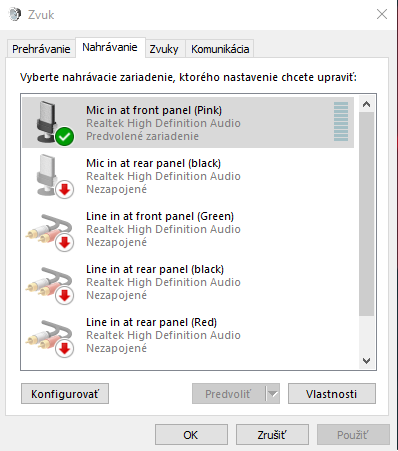This screenshot has height=451, width=398.
Task: Click the rear panel black microphone icon
Action: coord(52,176)
